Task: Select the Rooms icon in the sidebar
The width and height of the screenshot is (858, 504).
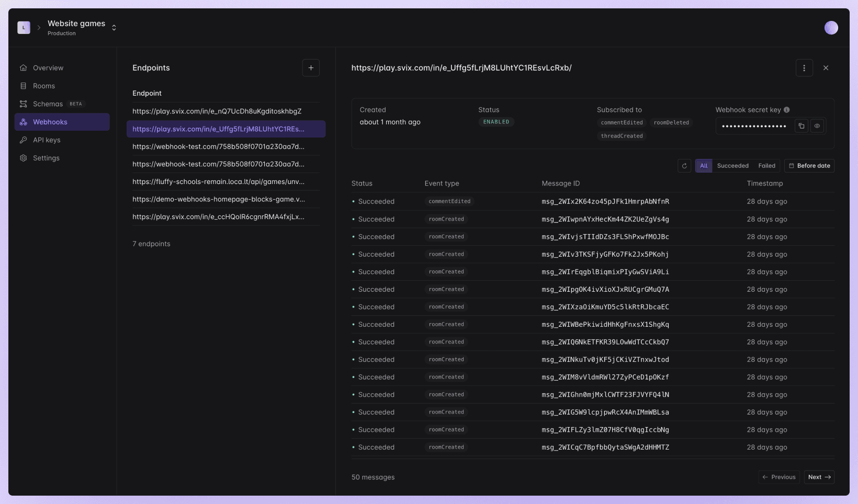Action: [23, 86]
